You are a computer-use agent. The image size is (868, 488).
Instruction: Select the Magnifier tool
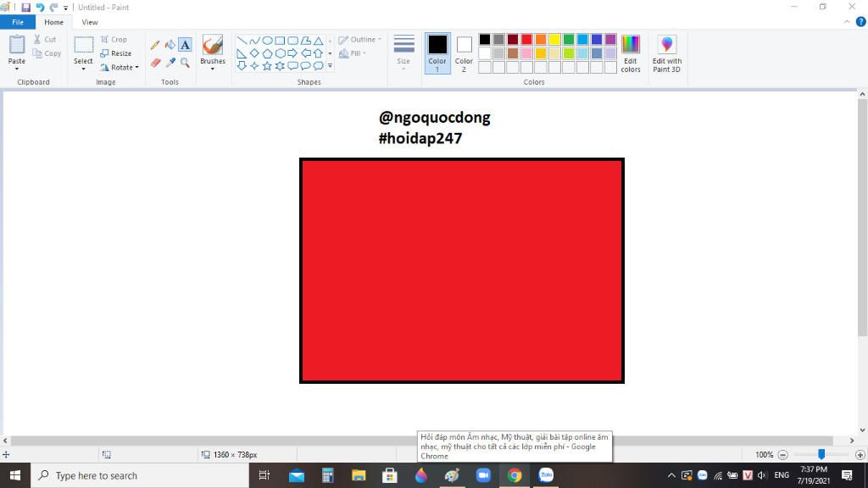click(185, 63)
